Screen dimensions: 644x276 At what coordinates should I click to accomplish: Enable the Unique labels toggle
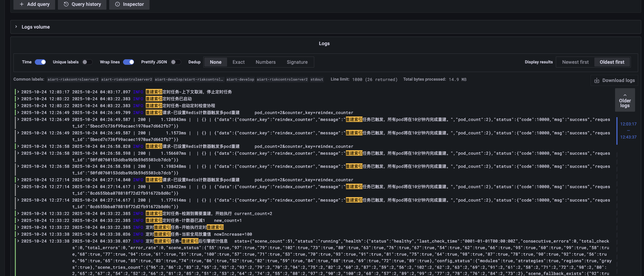point(87,62)
